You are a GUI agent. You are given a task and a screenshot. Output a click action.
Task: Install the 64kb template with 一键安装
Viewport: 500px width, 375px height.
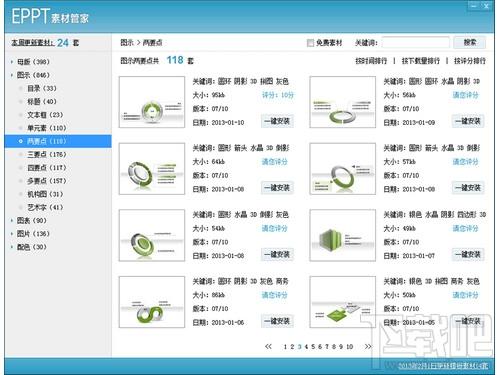click(x=277, y=188)
